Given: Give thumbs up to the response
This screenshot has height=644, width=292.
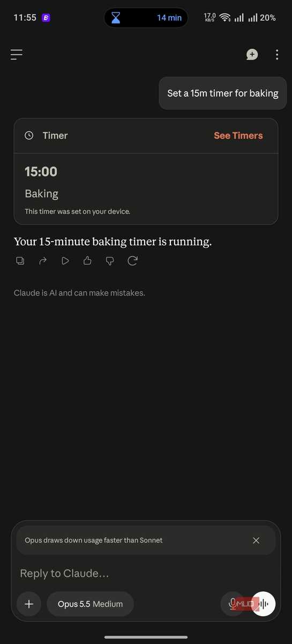Looking at the screenshot, I should coord(87,261).
